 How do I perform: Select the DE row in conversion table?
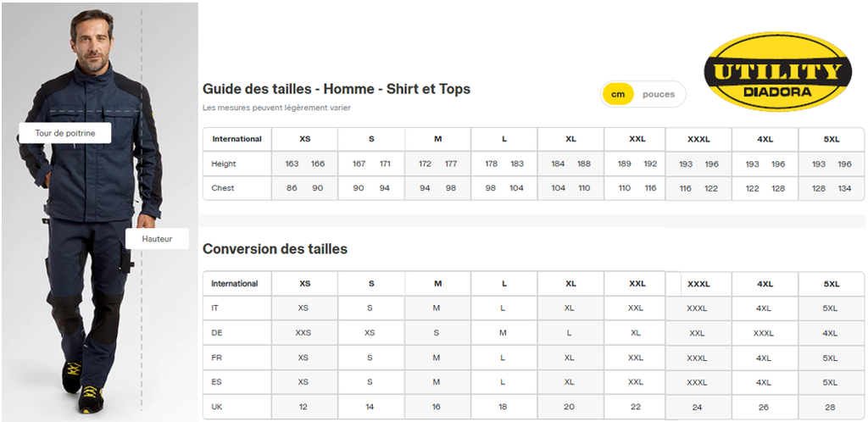tap(217, 333)
